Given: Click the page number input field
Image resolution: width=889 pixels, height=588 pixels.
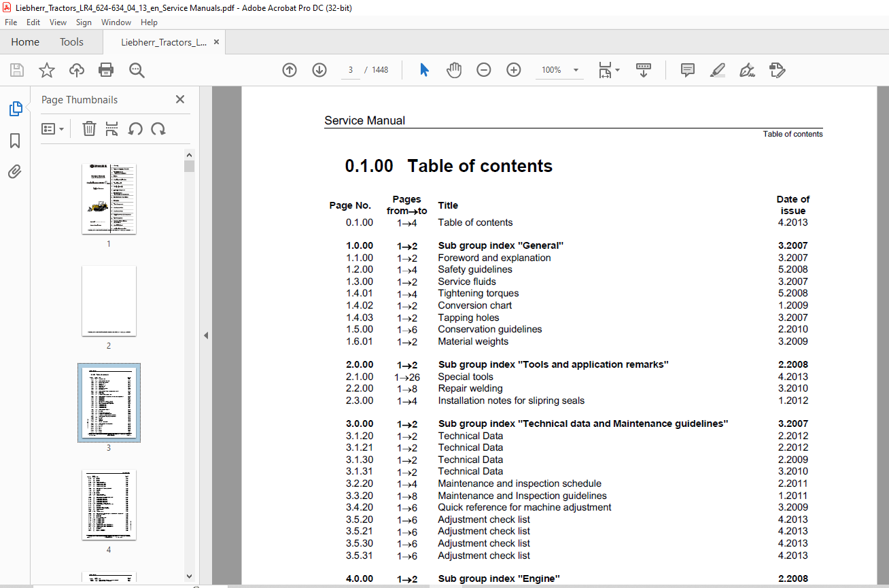Looking at the screenshot, I should tap(350, 70).
